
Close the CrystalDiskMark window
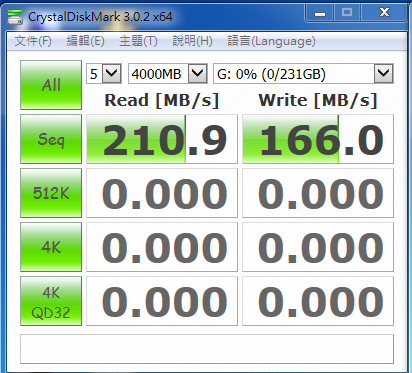click(x=384, y=13)
